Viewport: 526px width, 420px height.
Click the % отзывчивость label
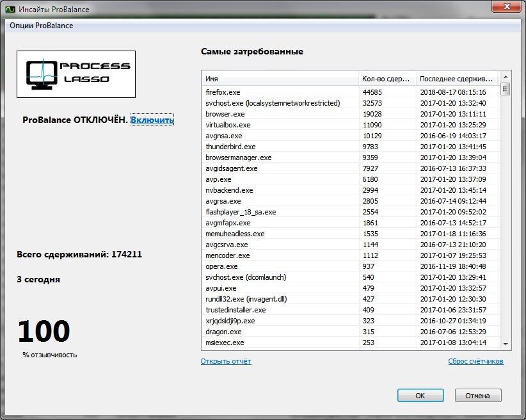50,355
